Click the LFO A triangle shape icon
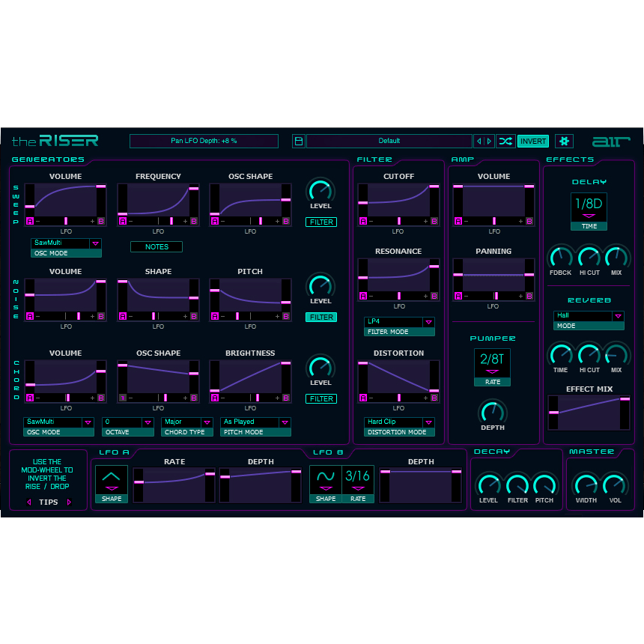Image resolution: width=644 pixels, height=644 pixels. click(112, 479)
